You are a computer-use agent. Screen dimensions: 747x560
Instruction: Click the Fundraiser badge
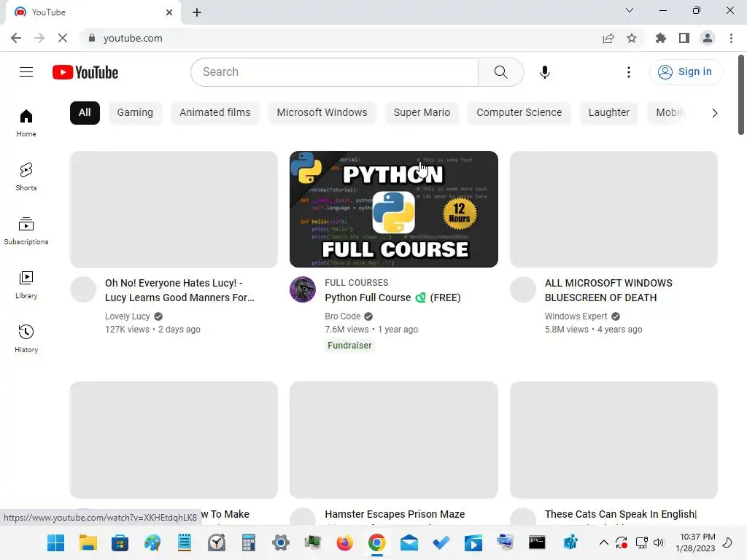click(349, 346)
